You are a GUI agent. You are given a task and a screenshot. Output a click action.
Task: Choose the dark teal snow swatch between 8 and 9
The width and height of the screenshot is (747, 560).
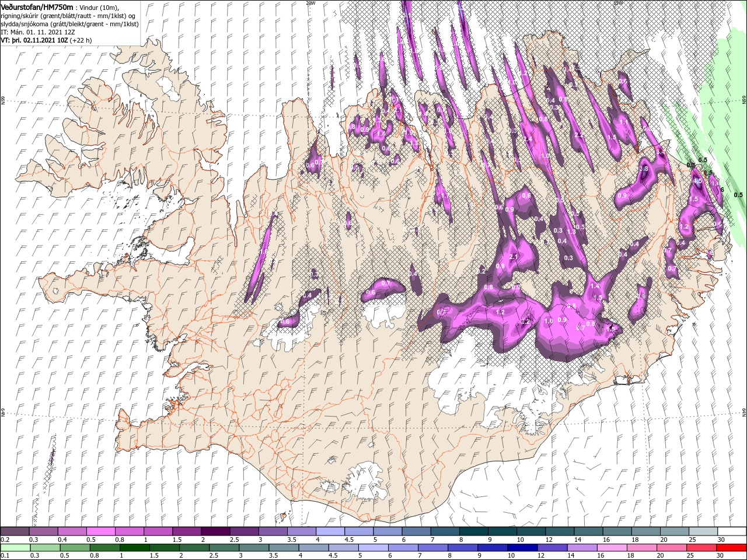click(473, 531)
